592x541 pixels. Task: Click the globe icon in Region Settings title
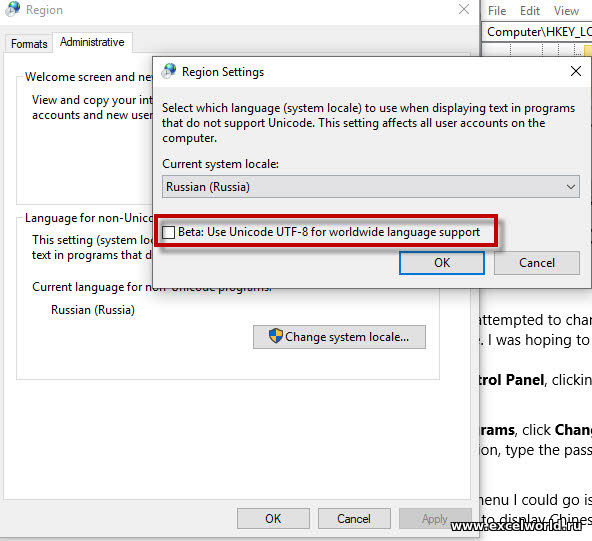pyautogui.click(x=169, y=71)
